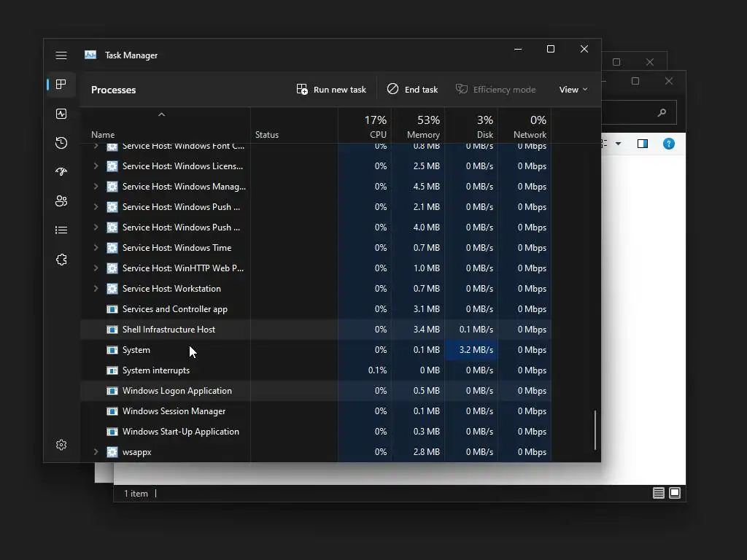This screenshot has width=747, height=560.
Task: Click the 3.2 MB/s disk value for System
Action: pyautogui.click(x=476, y=350)
